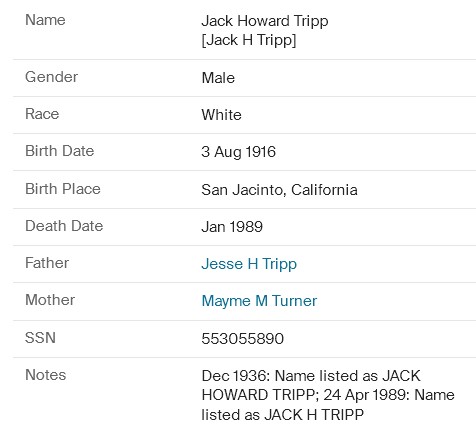Click the Race field label
Image resolution: width=476 pixels, height=428 pixels.
(42, 114)
